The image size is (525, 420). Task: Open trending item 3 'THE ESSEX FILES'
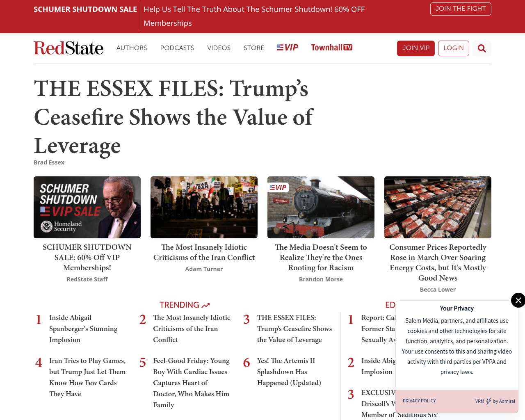[294, 329]
